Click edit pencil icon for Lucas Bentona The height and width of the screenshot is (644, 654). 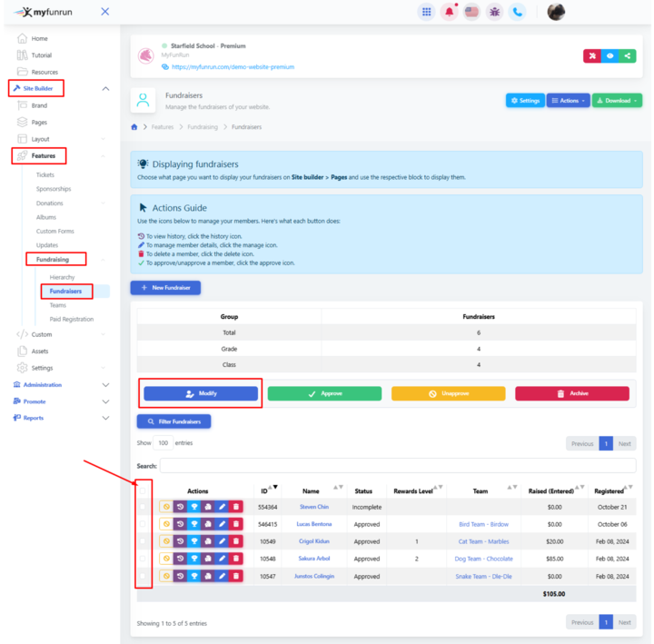point(222,524)
